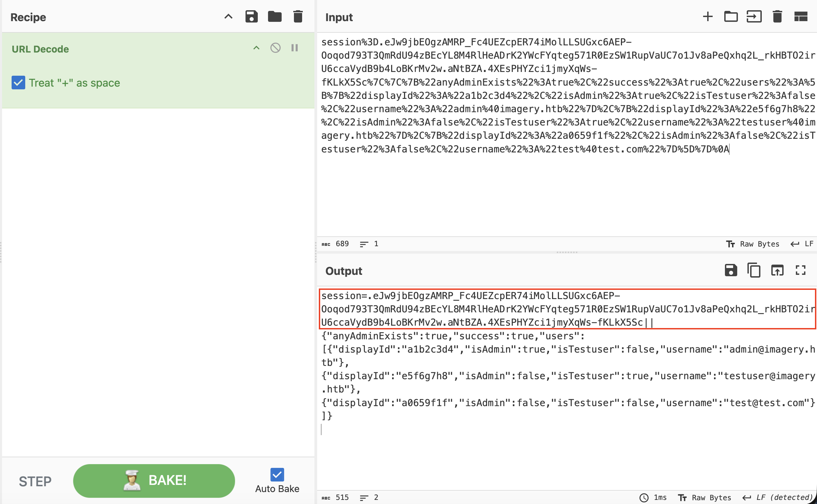Reset pane layout icon
Viewport: 817px width, 504px height.
[x=801, y=16]
